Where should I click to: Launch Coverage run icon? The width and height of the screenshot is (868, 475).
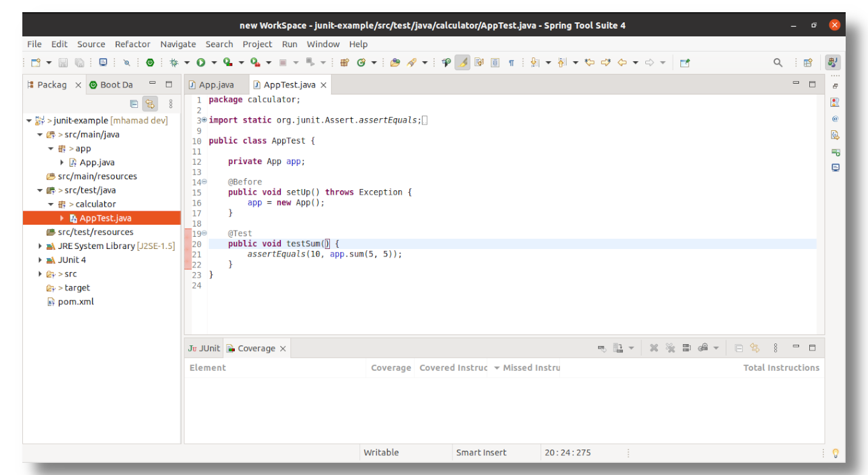pos(228,63)
